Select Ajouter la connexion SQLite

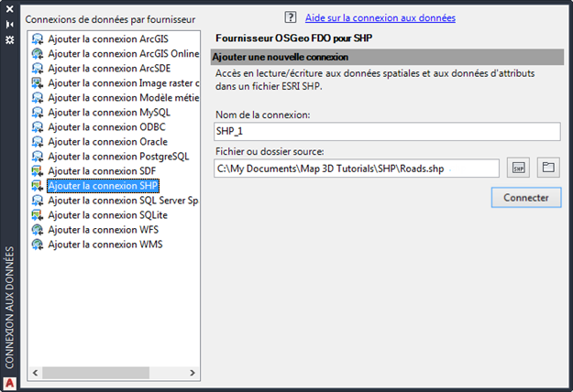[x=108, y=215]
